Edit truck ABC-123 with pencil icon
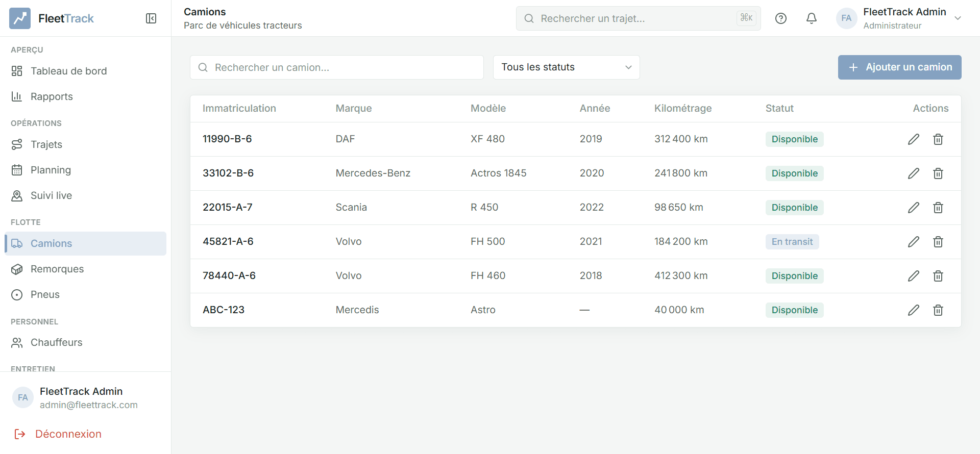The image size is (980, 454). coord(914,310)
